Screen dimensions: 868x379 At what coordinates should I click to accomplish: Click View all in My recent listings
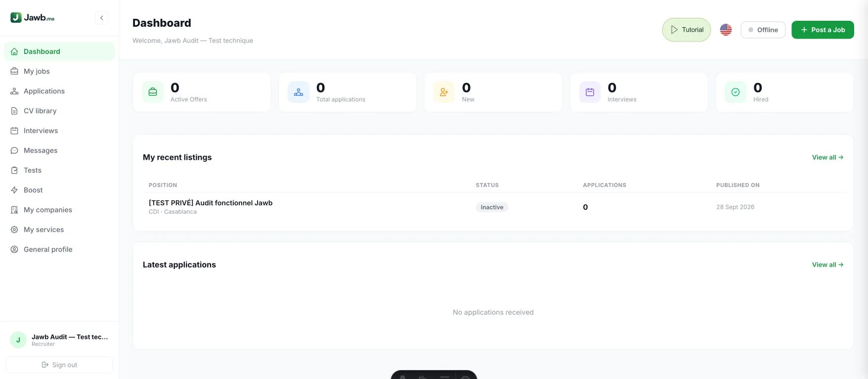coord(827,157)
